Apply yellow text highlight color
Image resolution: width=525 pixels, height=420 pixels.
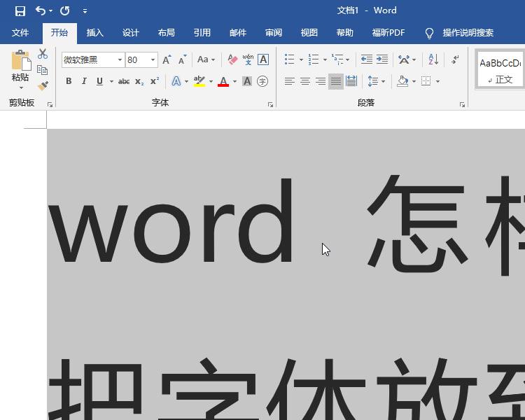[x=199, y=81]
